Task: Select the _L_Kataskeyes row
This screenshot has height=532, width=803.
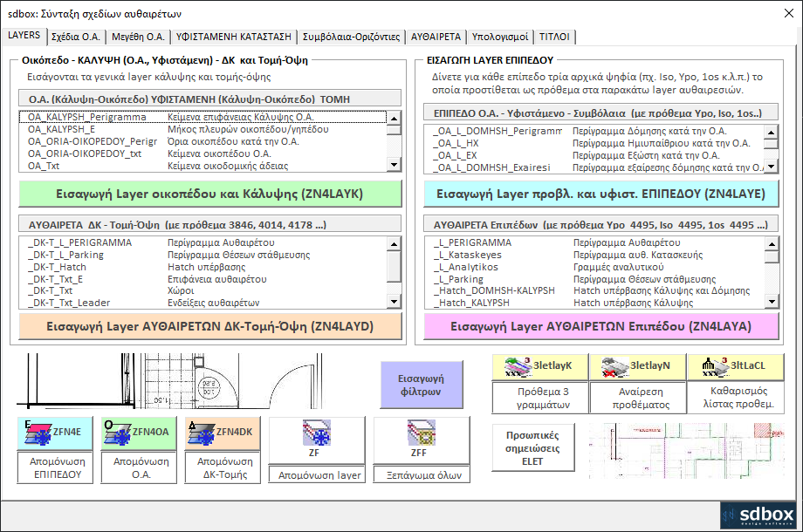Action: (594, 255)
